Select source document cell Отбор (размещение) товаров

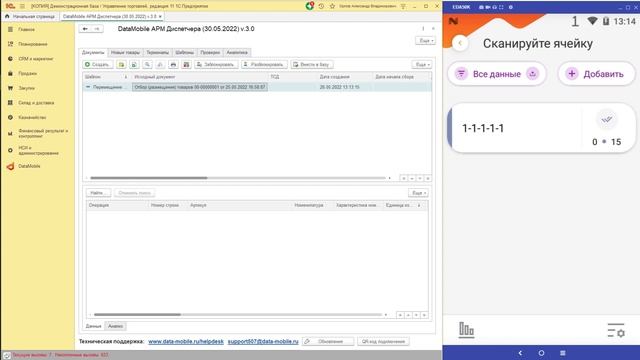(200, 87)
